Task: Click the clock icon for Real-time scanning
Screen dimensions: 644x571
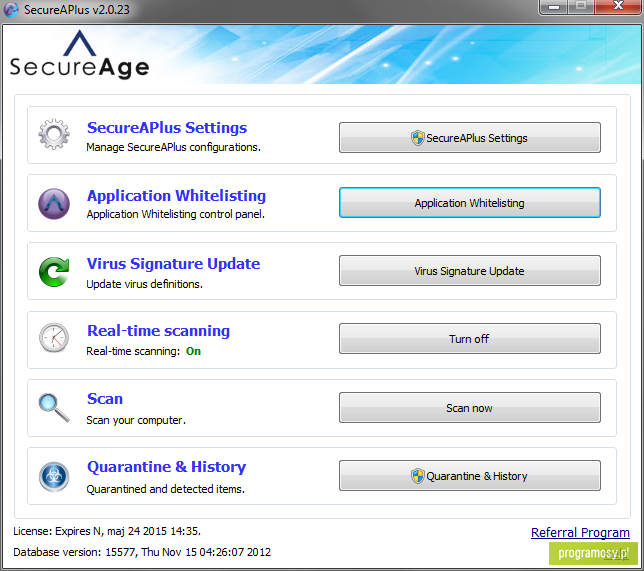Action: point(54,338)
